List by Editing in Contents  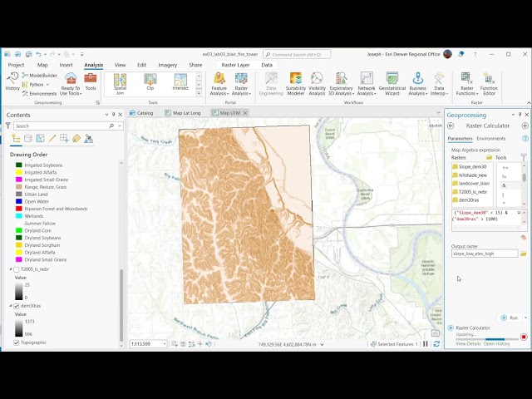click(52, 139)
